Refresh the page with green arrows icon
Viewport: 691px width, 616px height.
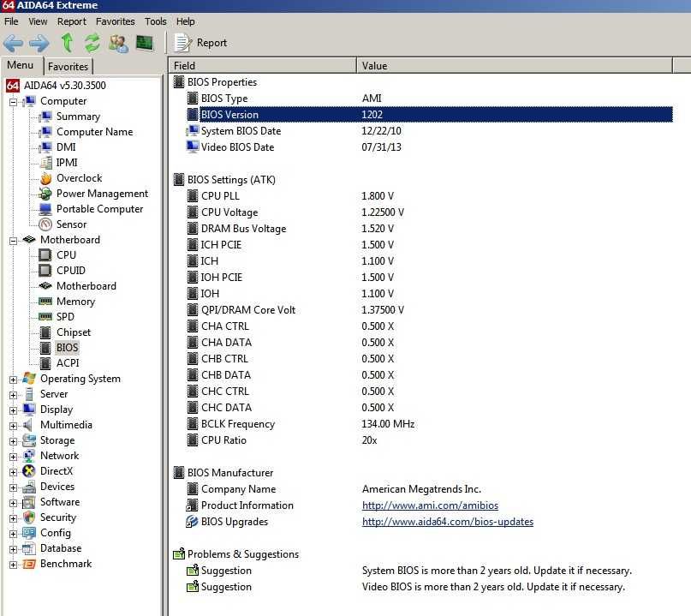[x=92, y=43]
